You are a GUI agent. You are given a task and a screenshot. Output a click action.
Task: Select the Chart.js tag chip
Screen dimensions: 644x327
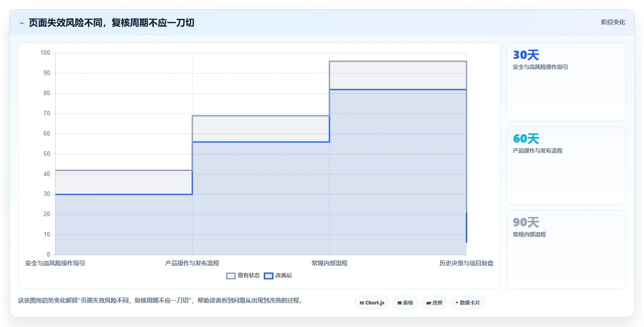tap(372, 303)
